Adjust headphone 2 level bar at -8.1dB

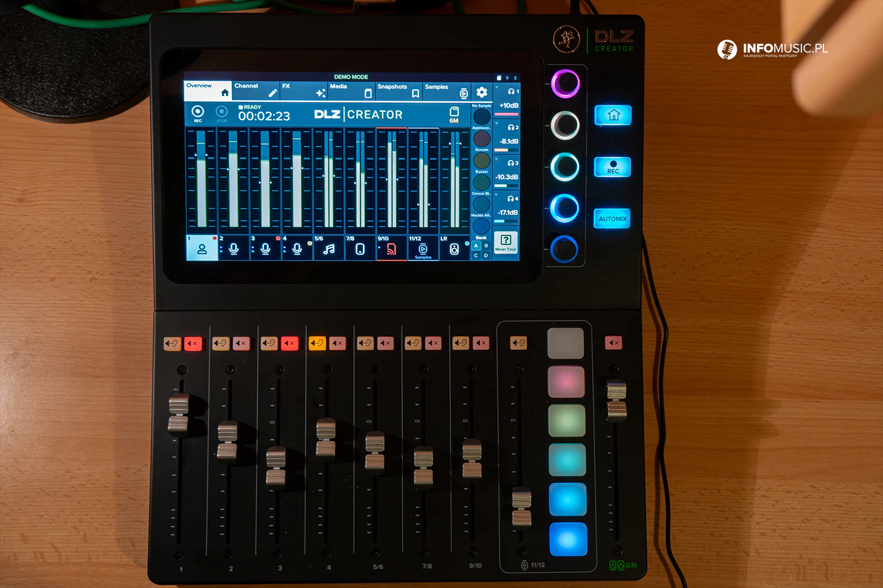(506, 150)
